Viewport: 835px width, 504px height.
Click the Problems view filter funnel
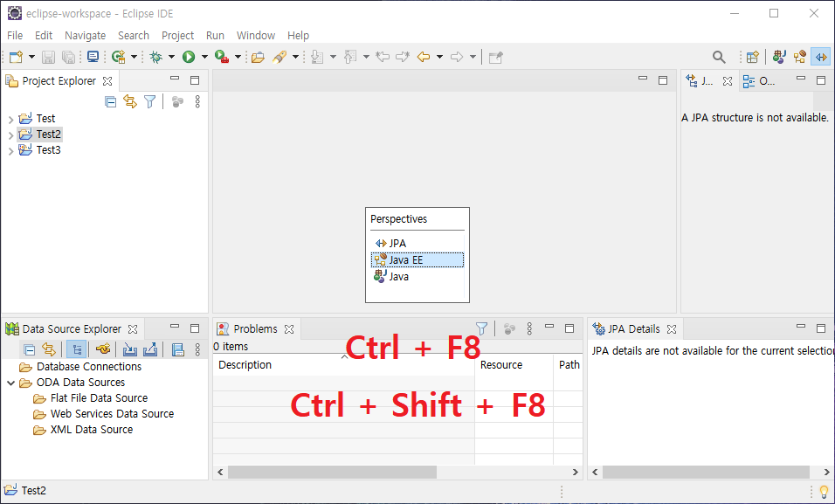481,328
